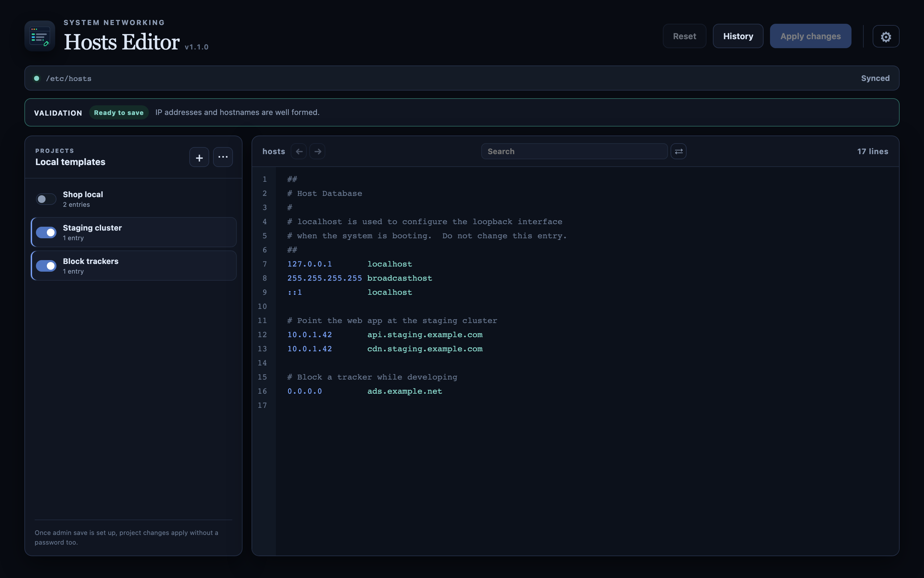Click the hosts file tab label
Image resolution: width=924 pixels, height=578 pixels.
[x=274, y=151]
